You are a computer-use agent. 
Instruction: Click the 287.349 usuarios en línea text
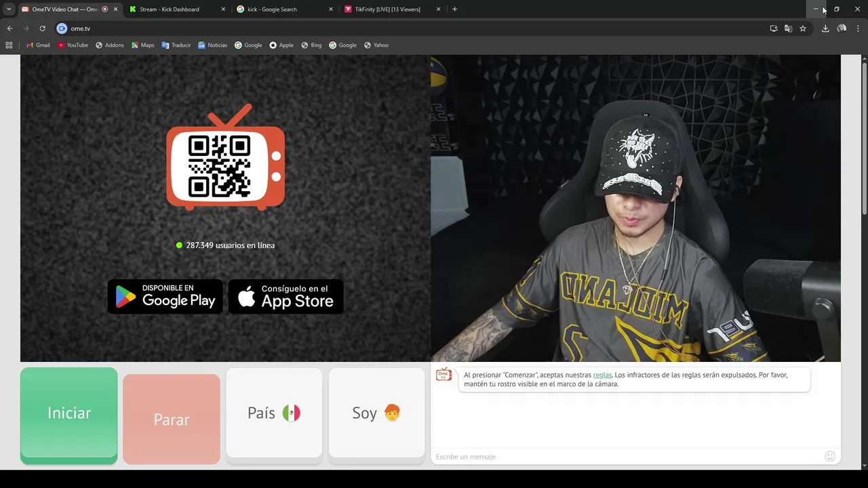coord(230,245)
